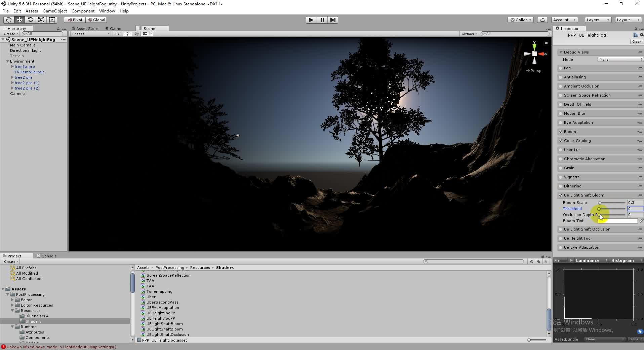644x350 pixels.
Task: Click the Unity cloud services icon
Action: click(542, 20)
